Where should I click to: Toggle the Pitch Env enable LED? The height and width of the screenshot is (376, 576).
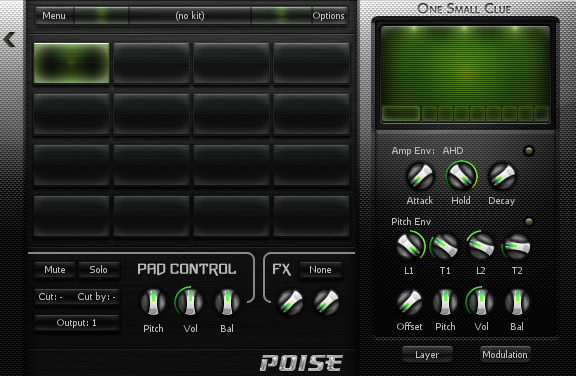click(x=529, y=222)
